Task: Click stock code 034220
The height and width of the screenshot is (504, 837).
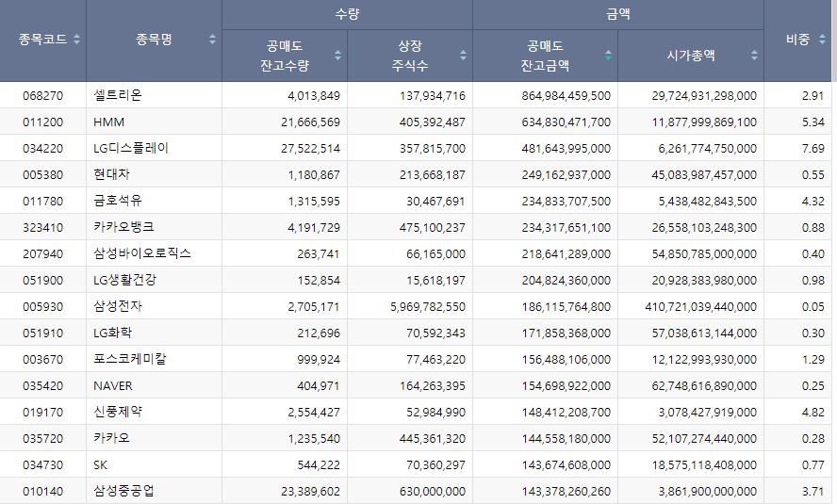Action: click(42, 148)
